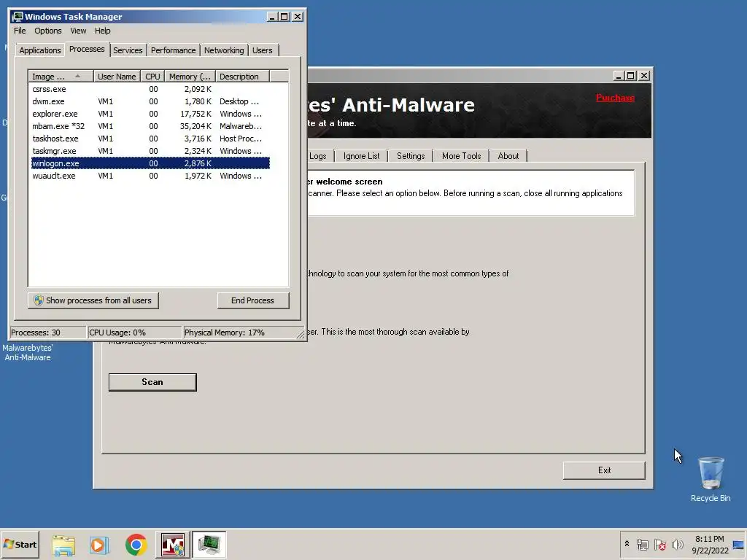Select the dwm.exe process row
This screenshot has width=747, height=560.
coord(150,101)
